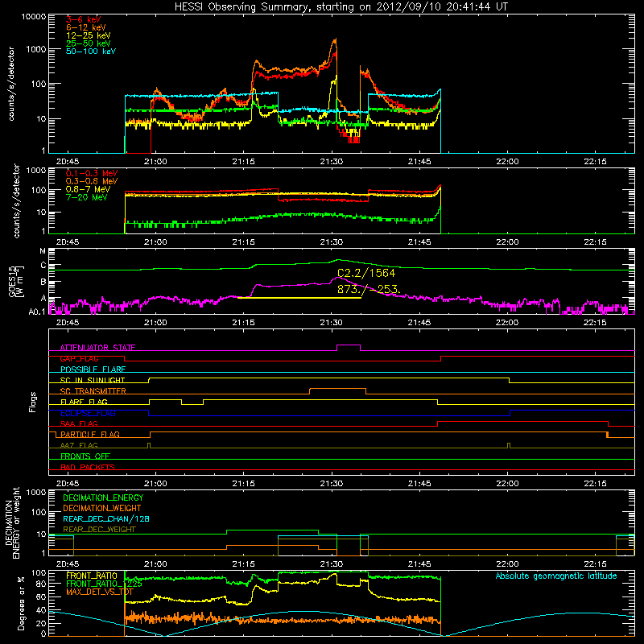Click 21:00 time label under MeV panel
The width and height of the screenshot is (644, 644).
coord(155,242)
